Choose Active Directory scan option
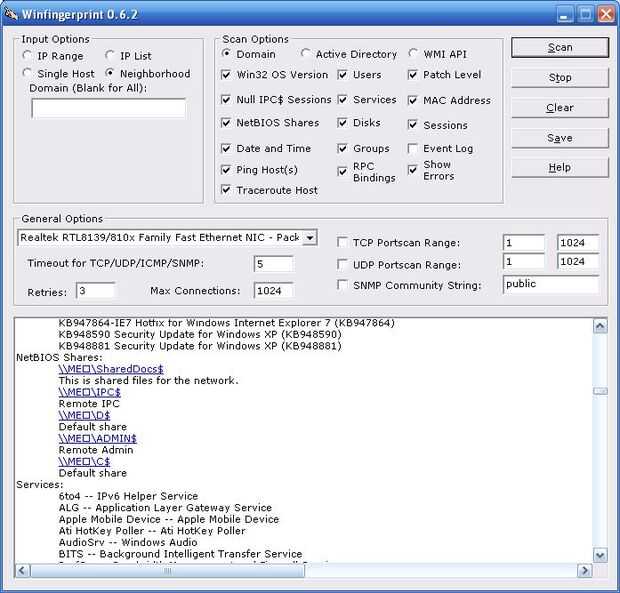This screenshot has height=593, width=620. (305, 53)
